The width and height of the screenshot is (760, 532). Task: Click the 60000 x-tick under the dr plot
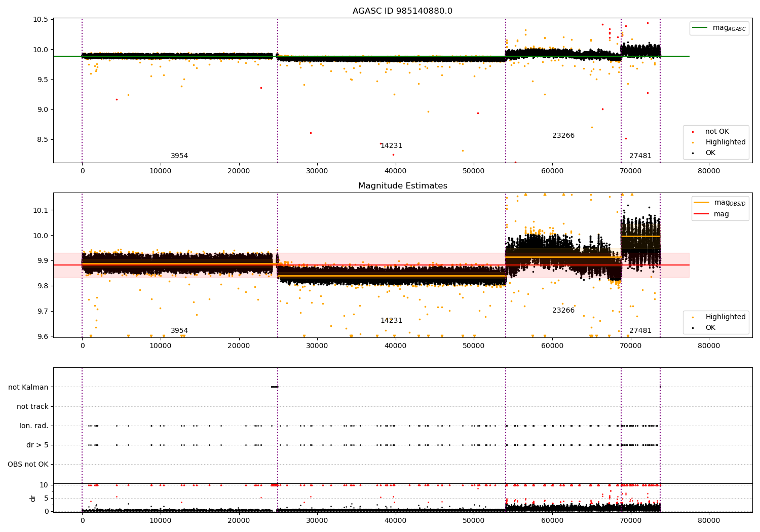click(x=552, y=520)
